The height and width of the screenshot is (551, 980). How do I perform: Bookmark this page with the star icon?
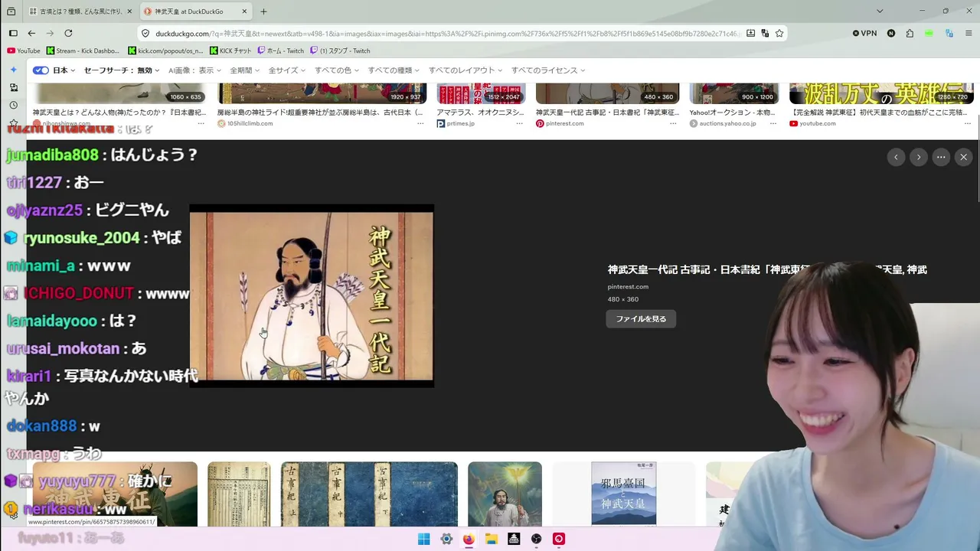(779, 34)
